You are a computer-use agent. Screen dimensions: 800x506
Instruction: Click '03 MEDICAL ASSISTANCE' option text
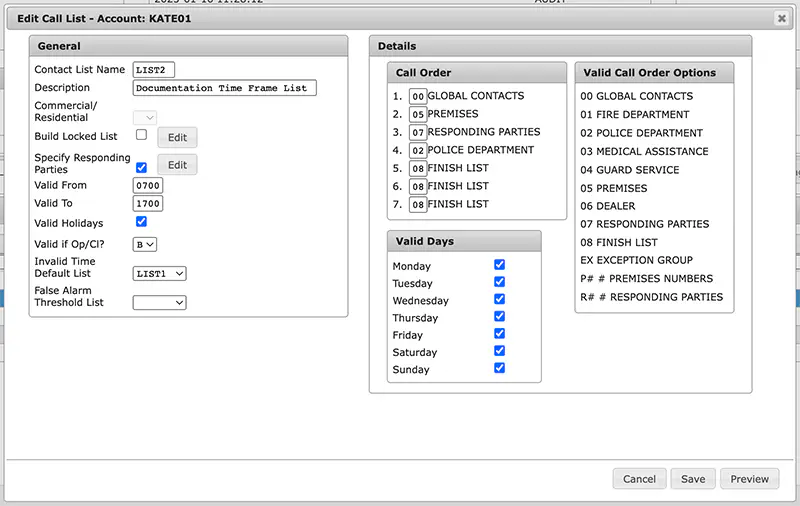[x=644, y=151]
